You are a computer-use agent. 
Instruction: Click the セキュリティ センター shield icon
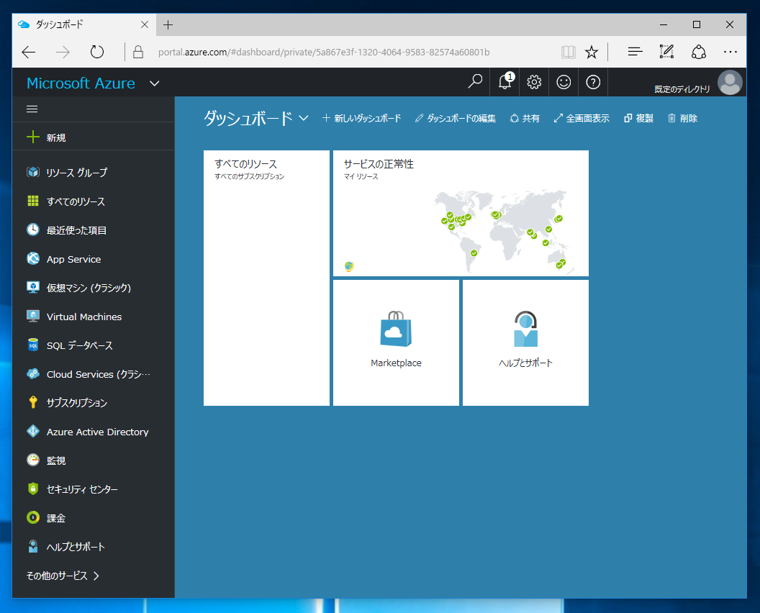(x=33, y=488)
